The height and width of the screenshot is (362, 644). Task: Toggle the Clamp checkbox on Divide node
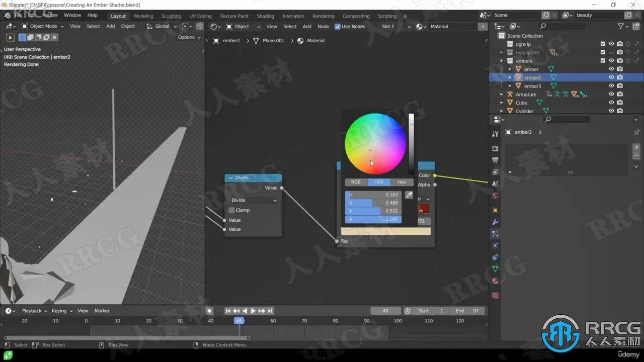pos(231,210)
